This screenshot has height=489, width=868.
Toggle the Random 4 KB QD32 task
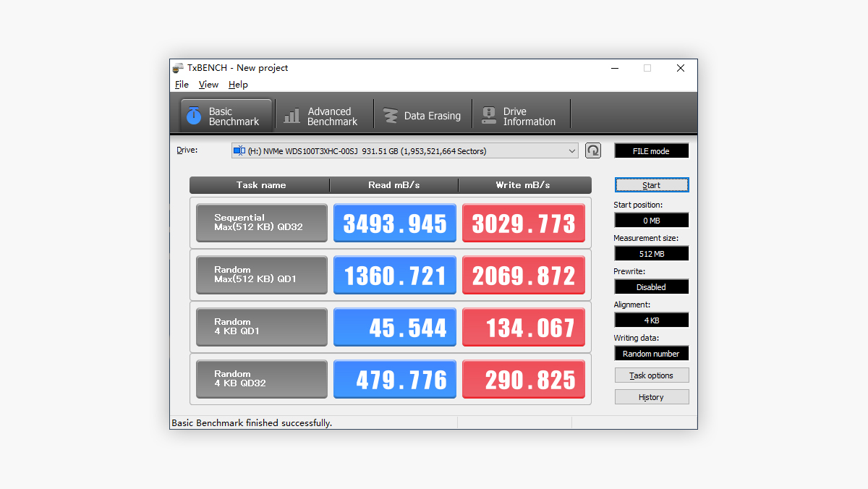tap(261, 379)
